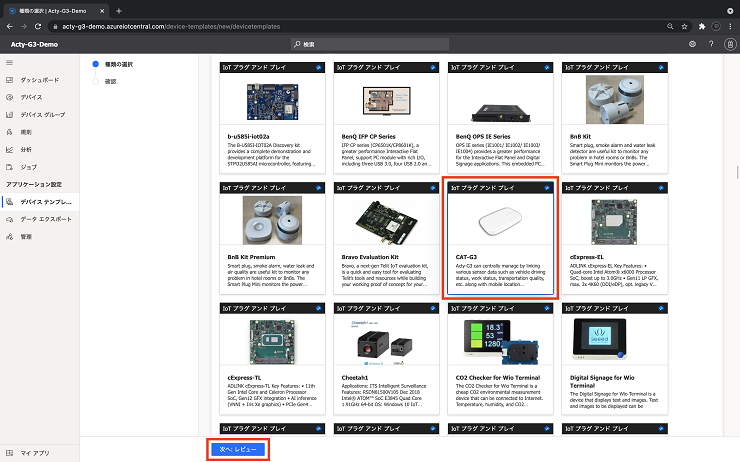
Task: Select the Cheetah1 camera image
Action: coord(385,343)
